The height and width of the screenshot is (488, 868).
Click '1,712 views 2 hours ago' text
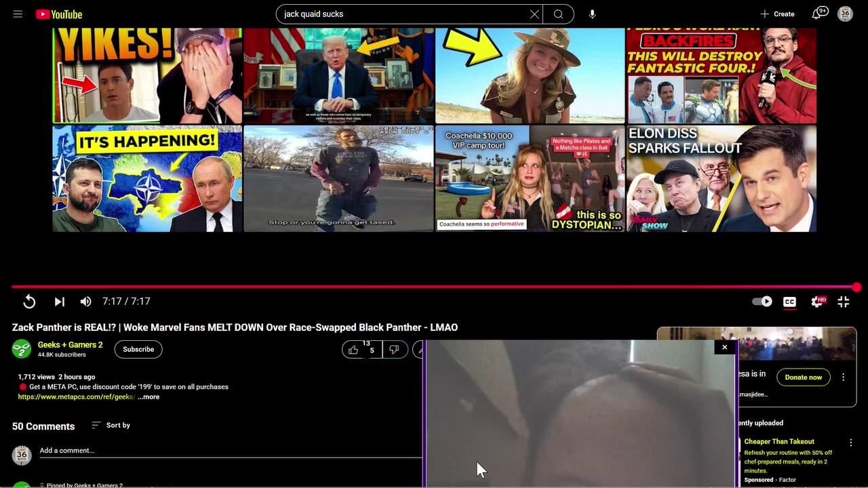pos(56,377)
